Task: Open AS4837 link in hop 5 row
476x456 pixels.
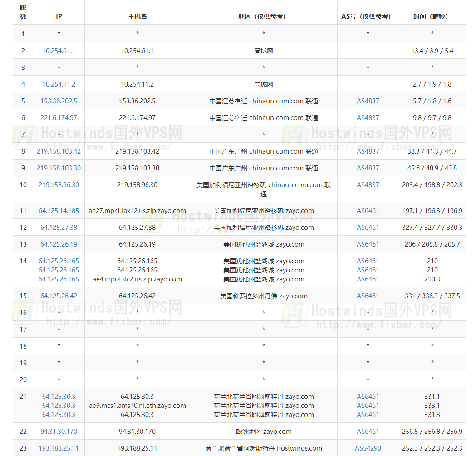Action: click(x=368, y=101)
